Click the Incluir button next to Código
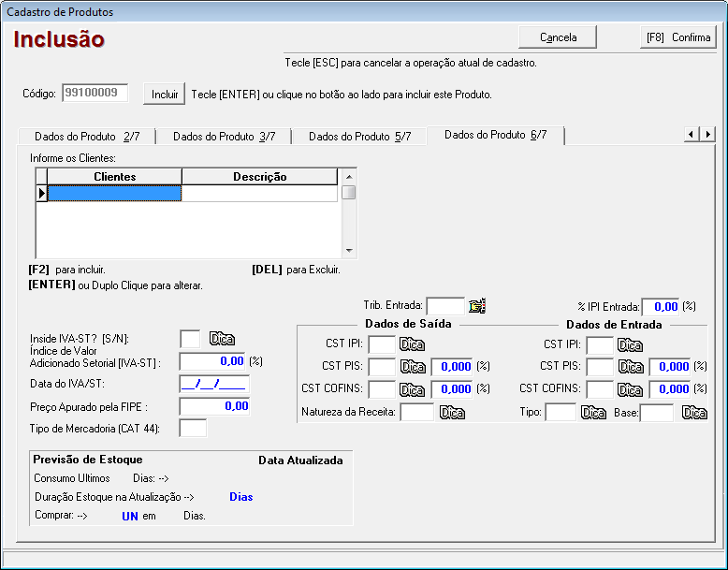This screenshot has width=728, height=570. [165, 95]
